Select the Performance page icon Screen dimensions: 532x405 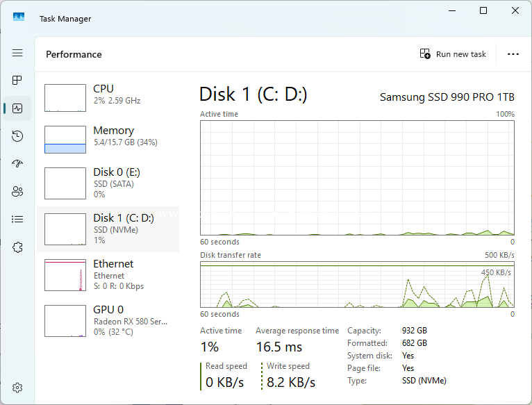point(17,108)
